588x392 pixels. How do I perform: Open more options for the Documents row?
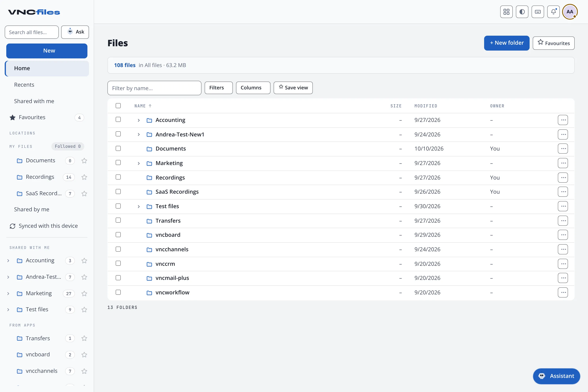coord(563,149)
